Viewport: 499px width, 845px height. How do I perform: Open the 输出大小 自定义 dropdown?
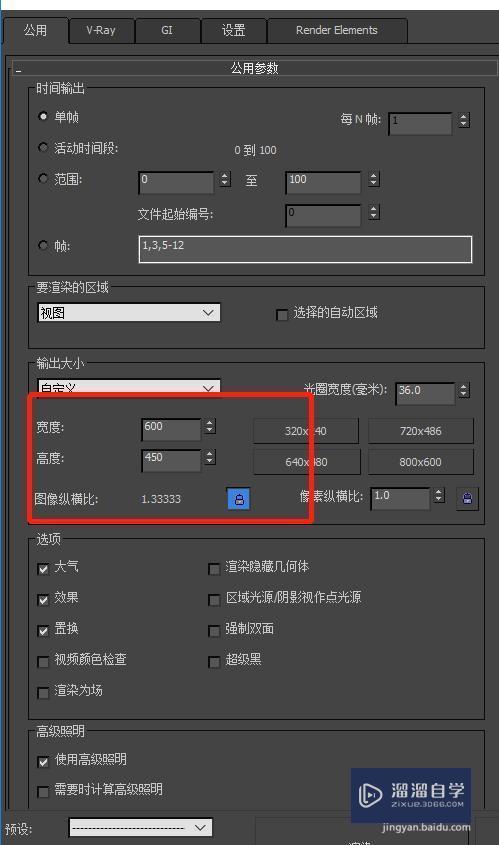coord(129,387)
